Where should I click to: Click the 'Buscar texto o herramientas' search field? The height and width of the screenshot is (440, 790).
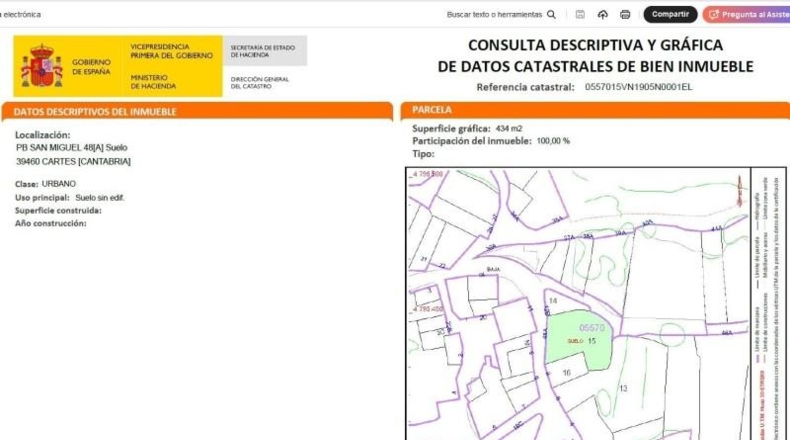494,15
